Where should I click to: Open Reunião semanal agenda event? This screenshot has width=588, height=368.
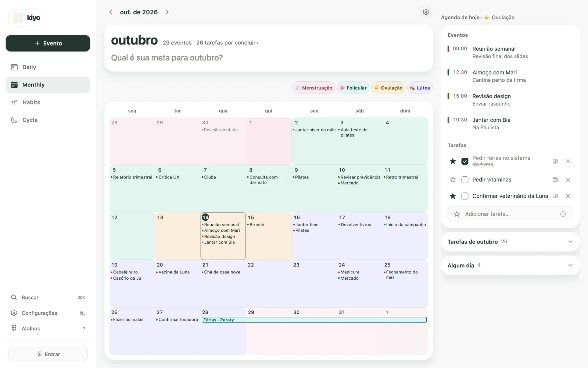coord(510,52)
